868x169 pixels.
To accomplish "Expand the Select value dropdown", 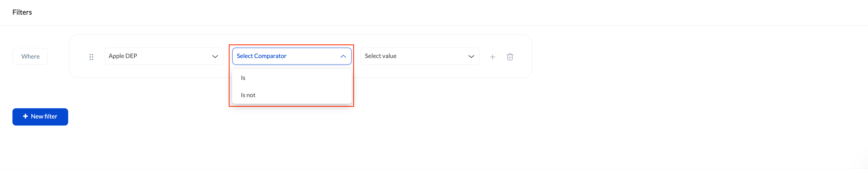I will pos(420,56).
